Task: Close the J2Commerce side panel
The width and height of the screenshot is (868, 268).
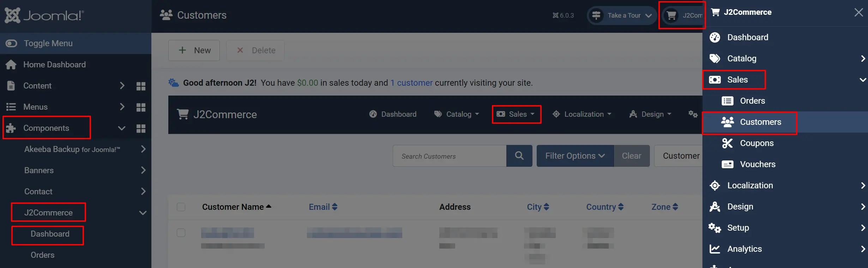Action: pyautogui.click(x=859, y=12)
